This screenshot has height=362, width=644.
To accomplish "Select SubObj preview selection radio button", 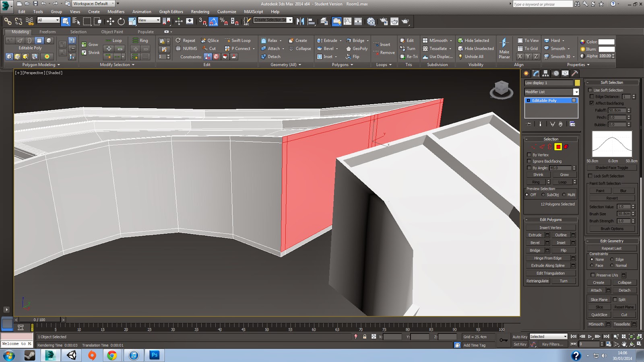I will pos(543,195).
